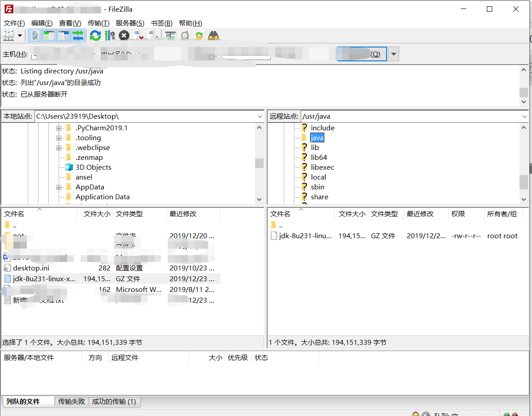Viewport: 532px width, 416px height.
Task: Open the quickconnect dropdown arrow
Action: (393, 54)
